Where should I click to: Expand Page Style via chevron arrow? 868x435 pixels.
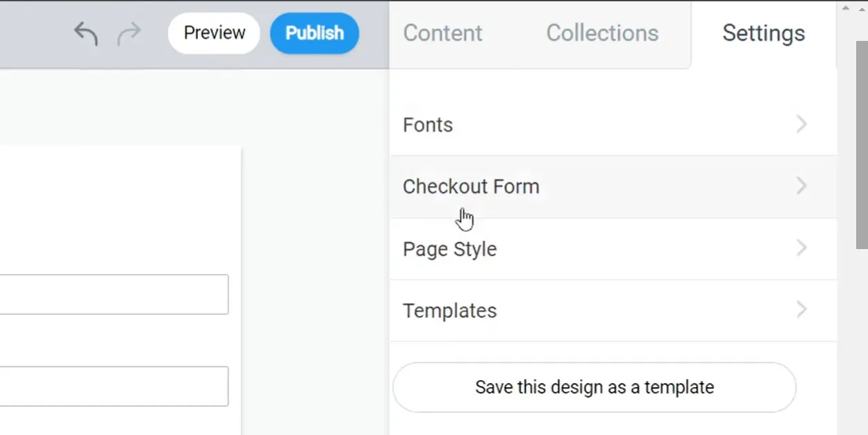tap(801, 248)
